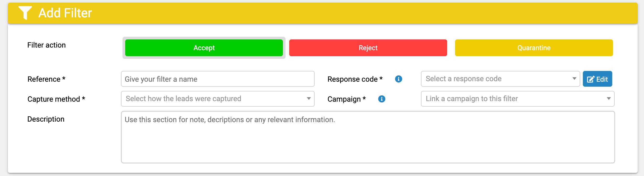Open the 'Select a response code' combo box
644x176 pixels.
pyautogui.click(x=499, y=79)
